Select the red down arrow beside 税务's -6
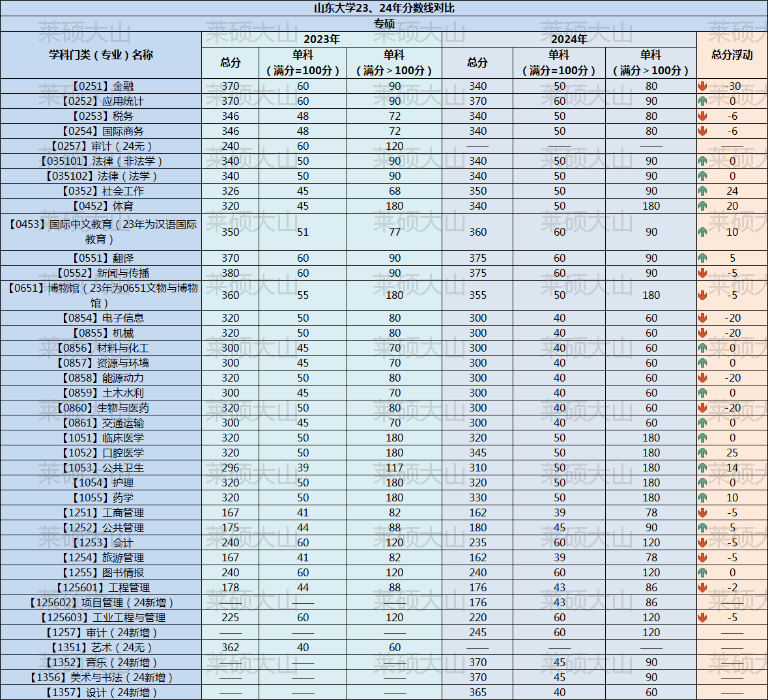This screenshot has width=768, height=700. [702, 116]
